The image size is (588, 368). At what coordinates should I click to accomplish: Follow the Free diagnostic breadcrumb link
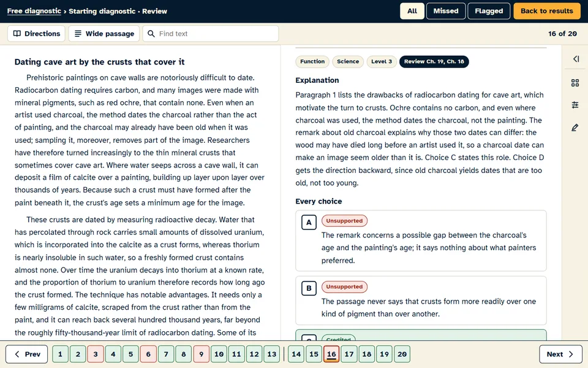tap(34, 11)
